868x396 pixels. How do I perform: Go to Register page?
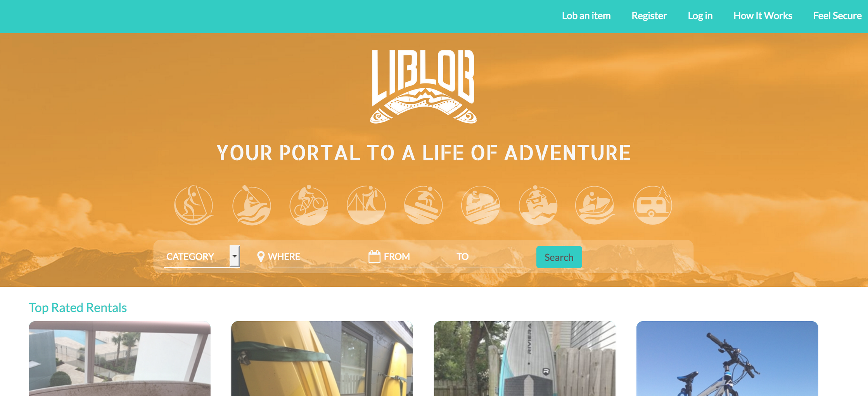click(649, 16)
